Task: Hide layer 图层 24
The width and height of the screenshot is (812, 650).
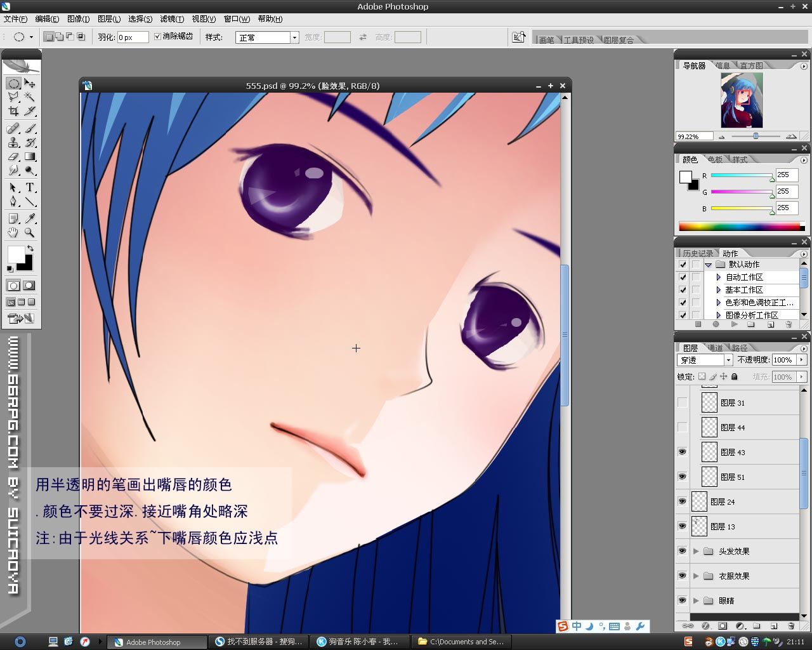Action: [x=683, y=501]
